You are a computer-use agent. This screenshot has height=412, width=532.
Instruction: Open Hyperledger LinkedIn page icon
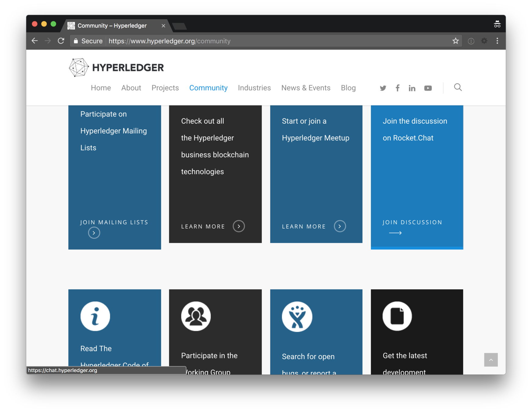[412, 88]
